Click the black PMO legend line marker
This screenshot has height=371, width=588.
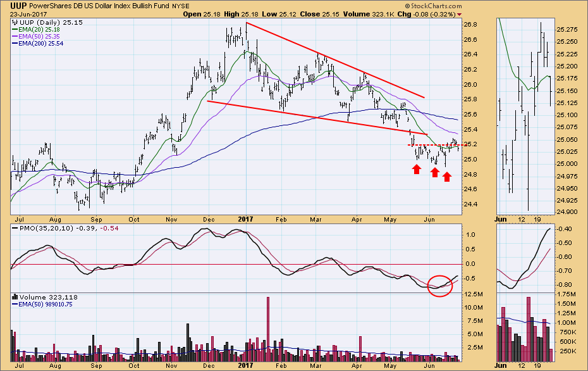(x=15, y=229)
